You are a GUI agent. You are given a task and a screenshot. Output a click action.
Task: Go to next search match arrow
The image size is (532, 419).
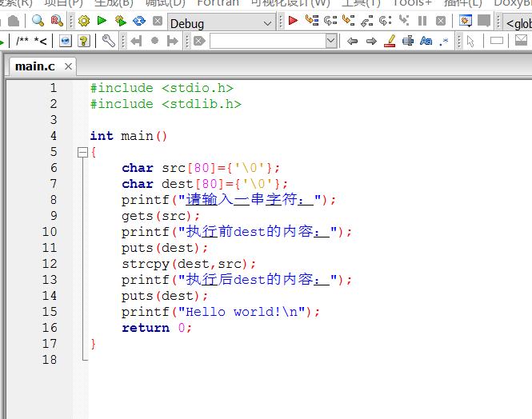coord(371,42)
